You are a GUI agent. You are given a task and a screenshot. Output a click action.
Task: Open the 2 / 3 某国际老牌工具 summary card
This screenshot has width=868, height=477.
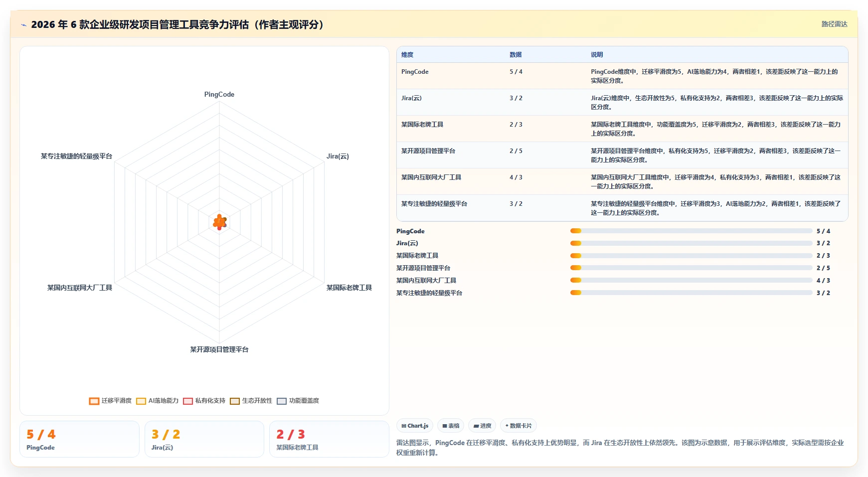329,439
